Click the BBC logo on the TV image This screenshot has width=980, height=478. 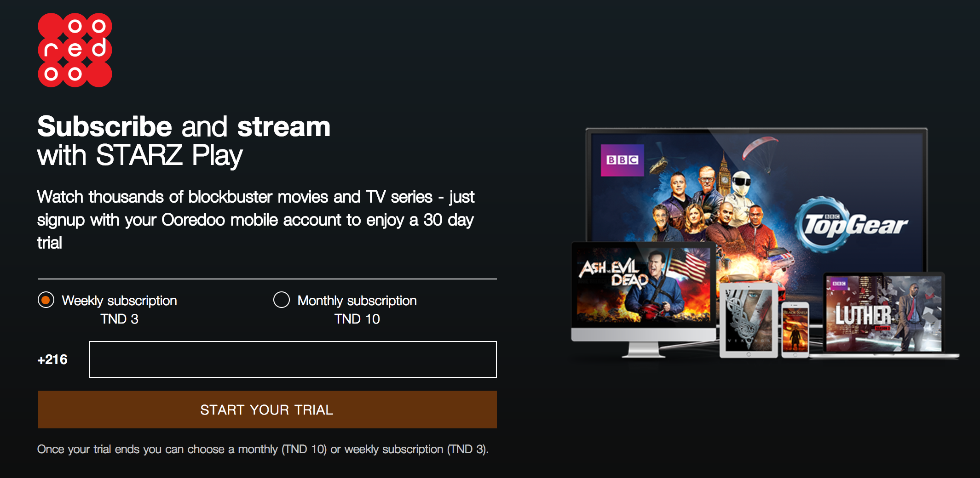(x=623, y=160)
